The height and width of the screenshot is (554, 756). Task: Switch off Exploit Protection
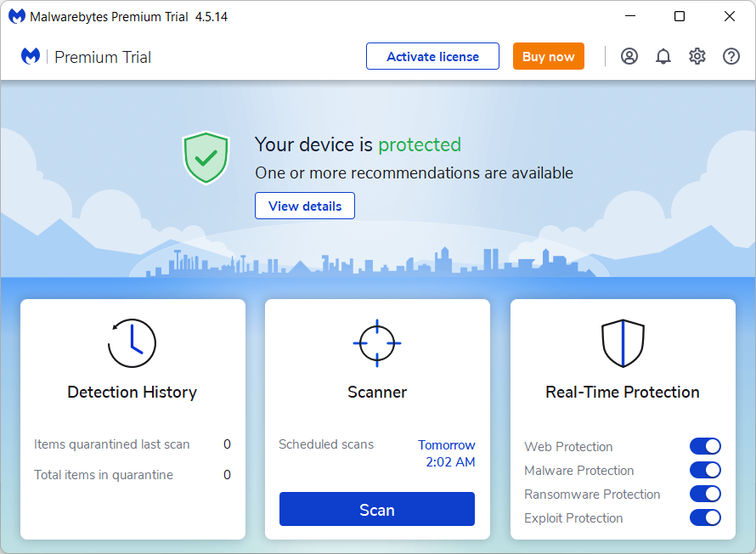(705, 517)
